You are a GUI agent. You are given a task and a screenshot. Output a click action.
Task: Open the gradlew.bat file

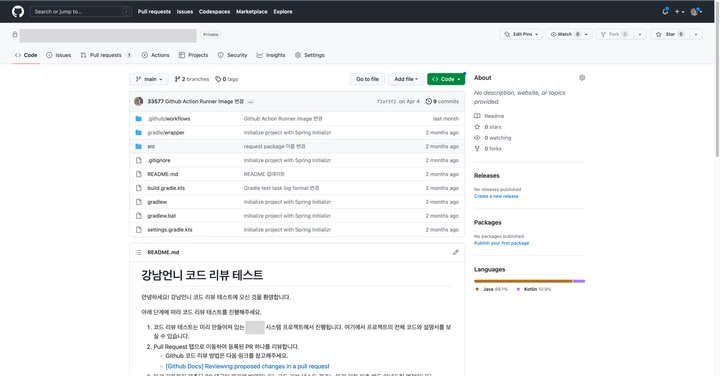click(162, 216)
